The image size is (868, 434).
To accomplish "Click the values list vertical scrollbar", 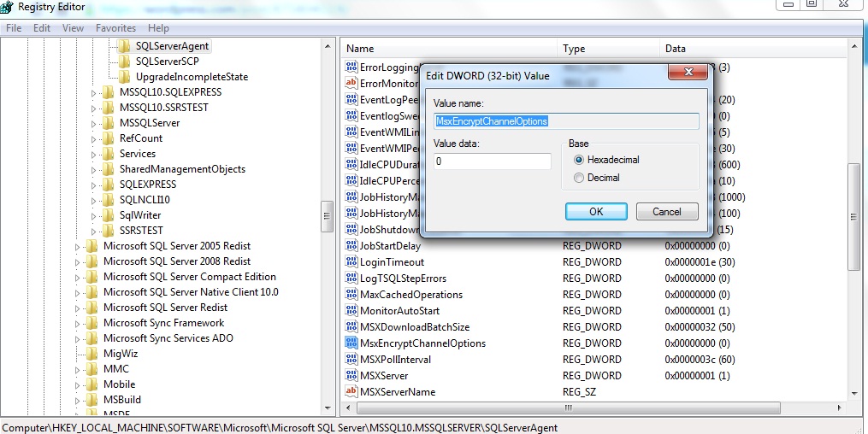I will pyautogui.click(x=853, y=214).
